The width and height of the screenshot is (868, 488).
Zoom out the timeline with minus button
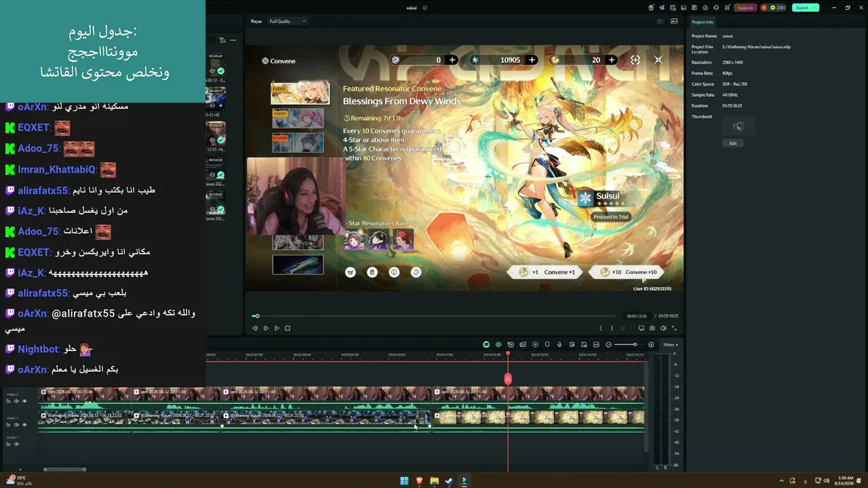tap(608, 345)
